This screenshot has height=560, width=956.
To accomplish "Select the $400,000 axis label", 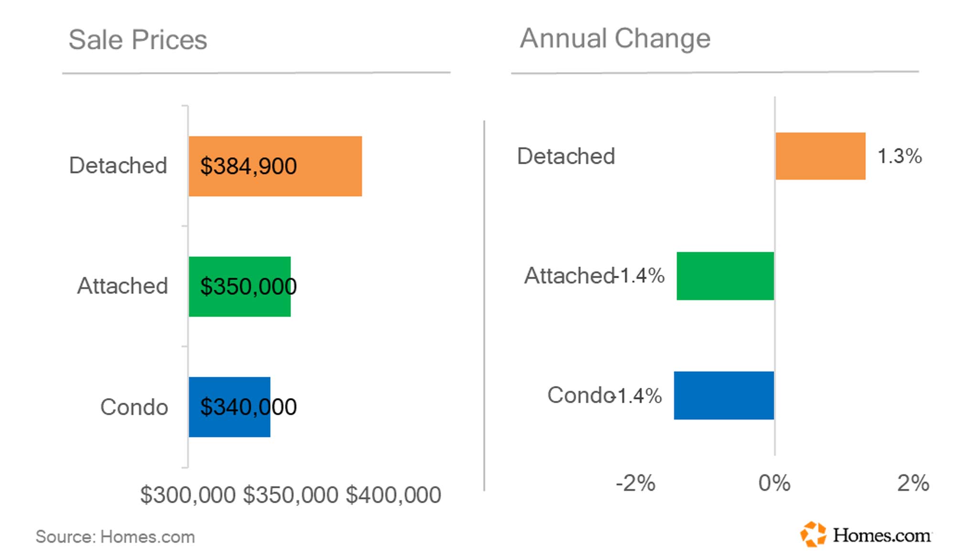I will pos(393,495).
